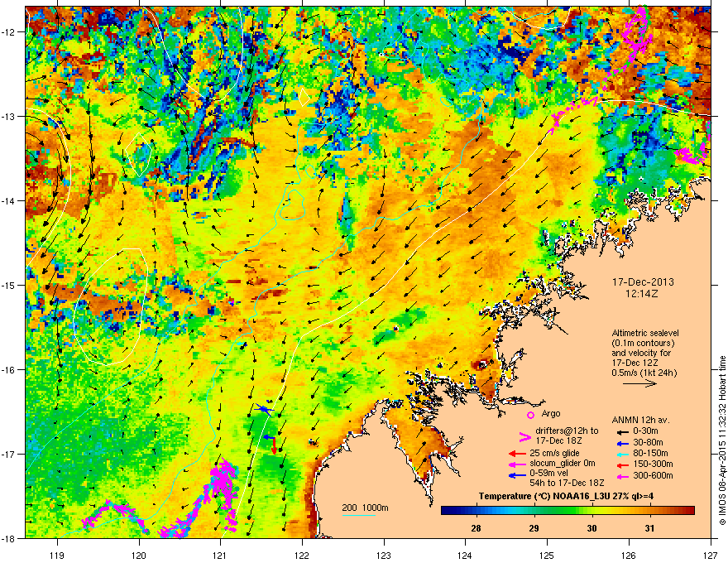Click the 200 1000m depth label
The image size is (728, 563).
(365, 508)
